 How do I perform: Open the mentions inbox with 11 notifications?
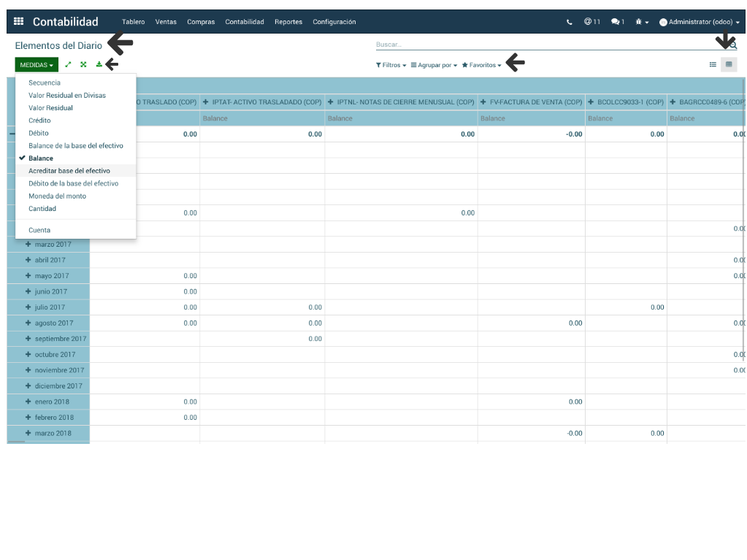591,22
